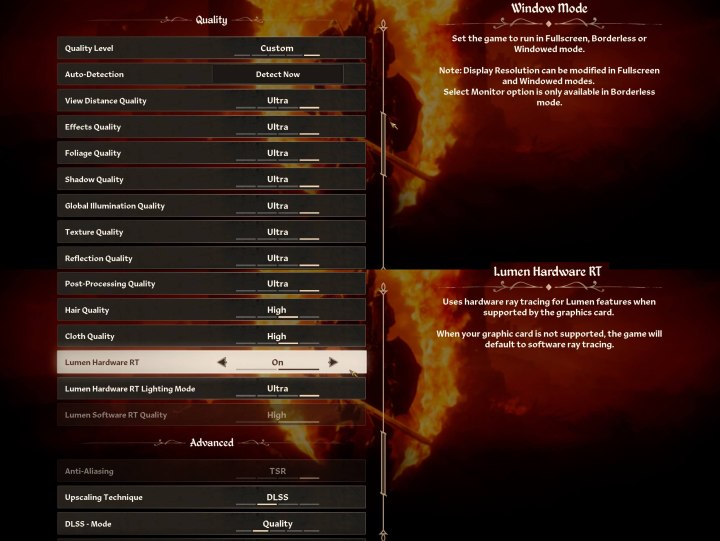
Task: Open Shadow Quality setting
Action: [x=212, y=179]
